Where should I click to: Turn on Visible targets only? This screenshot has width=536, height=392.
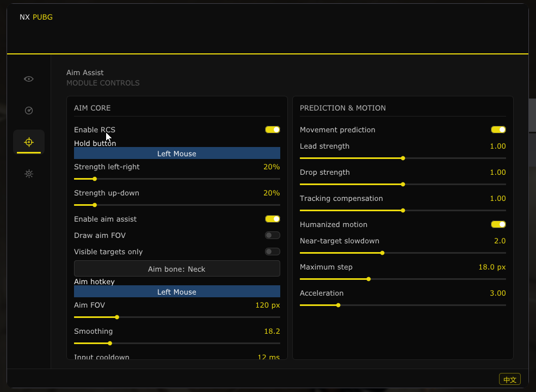click(273, 252)
